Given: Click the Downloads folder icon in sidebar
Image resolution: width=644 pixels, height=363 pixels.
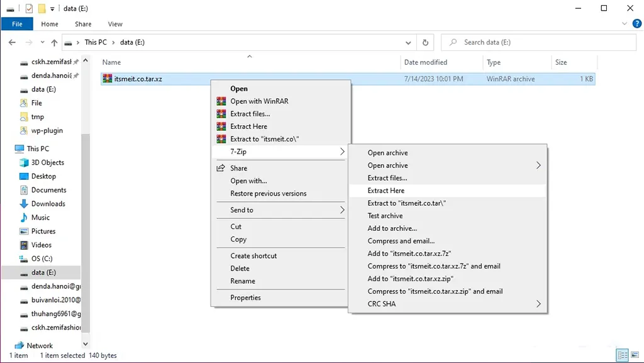Looking at the screenshot, I should pos(24,204).
